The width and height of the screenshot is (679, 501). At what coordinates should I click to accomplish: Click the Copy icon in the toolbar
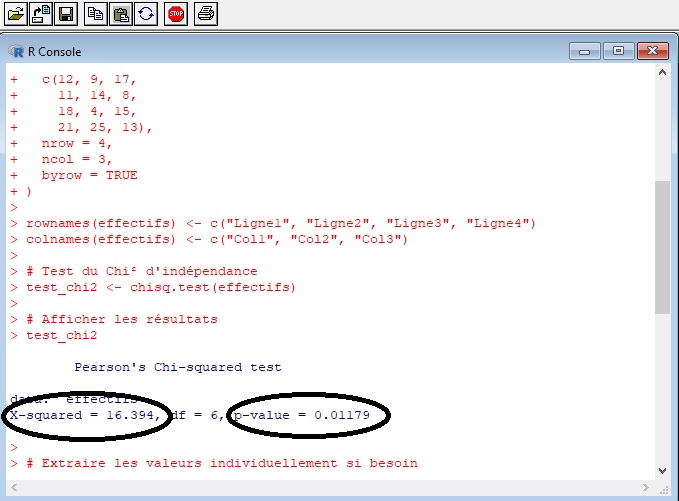(x=96, y=14)
